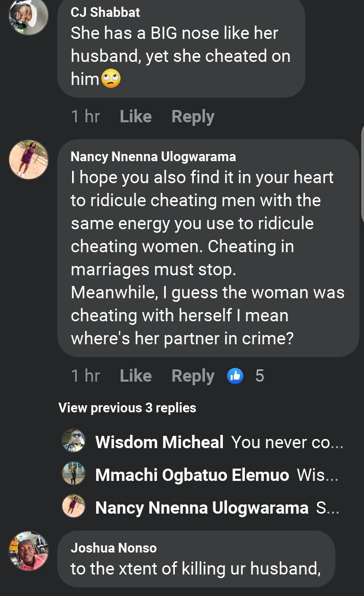Open Joshua Nonso's profile picture
The image size is (364, 596).
(29, 551)
